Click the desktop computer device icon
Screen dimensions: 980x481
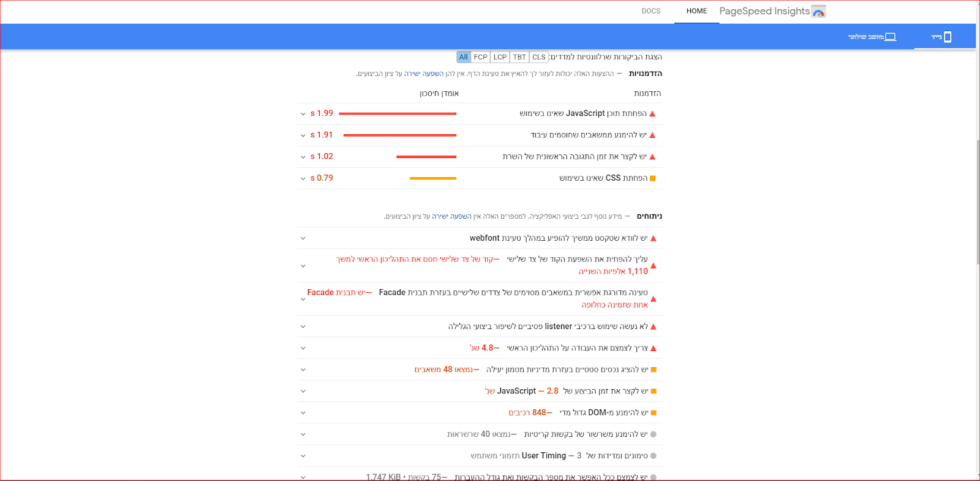[891, 37]
